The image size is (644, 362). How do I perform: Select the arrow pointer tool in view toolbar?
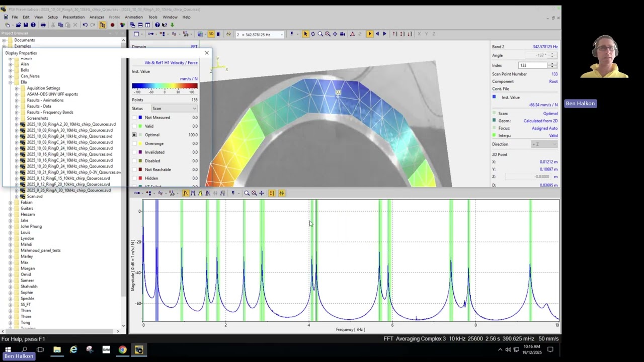[305, 34]
